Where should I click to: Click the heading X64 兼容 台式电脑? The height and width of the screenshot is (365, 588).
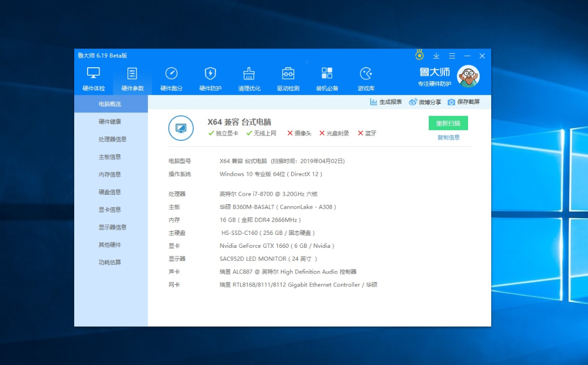[x=239, y=122]
